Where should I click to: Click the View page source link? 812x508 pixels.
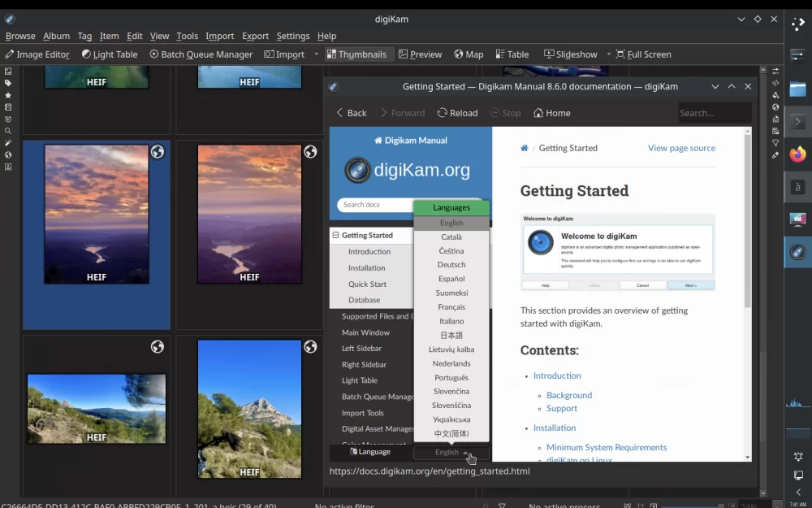pos(680,148)
